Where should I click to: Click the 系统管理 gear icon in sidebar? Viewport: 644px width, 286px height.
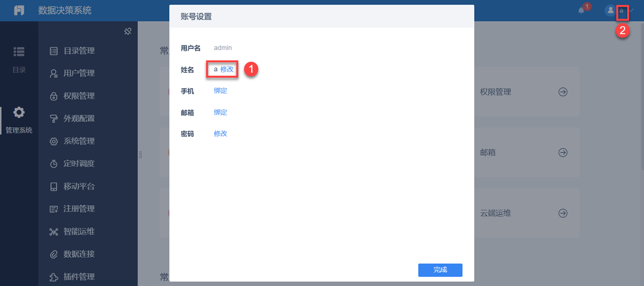coord(54,142)
